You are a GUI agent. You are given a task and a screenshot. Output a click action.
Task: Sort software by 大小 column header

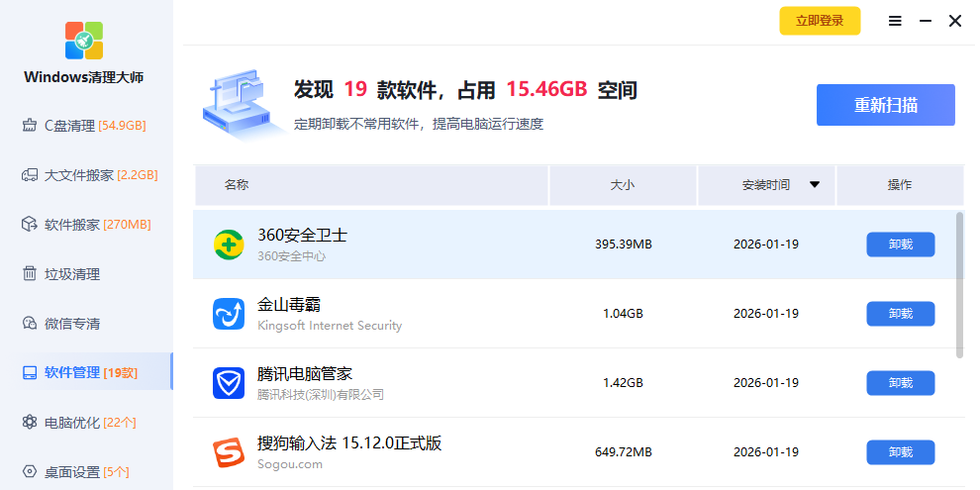pos(623,185)
